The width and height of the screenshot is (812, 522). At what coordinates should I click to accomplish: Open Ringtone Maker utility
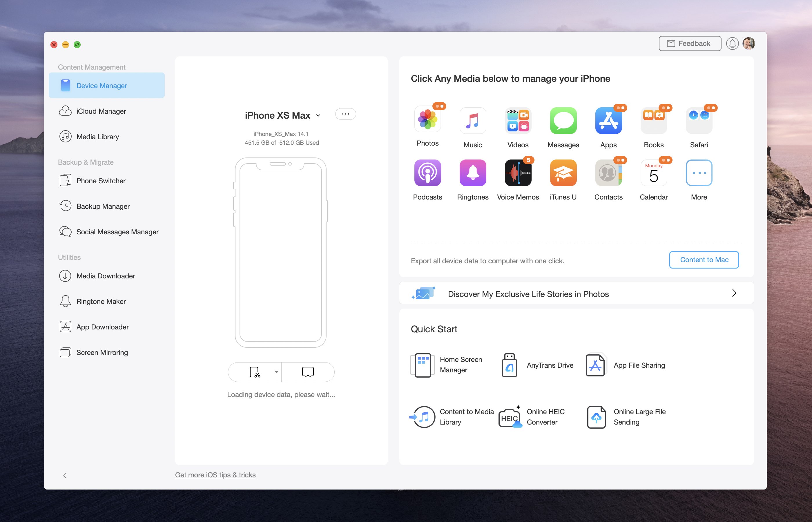[x=106, y=301]
